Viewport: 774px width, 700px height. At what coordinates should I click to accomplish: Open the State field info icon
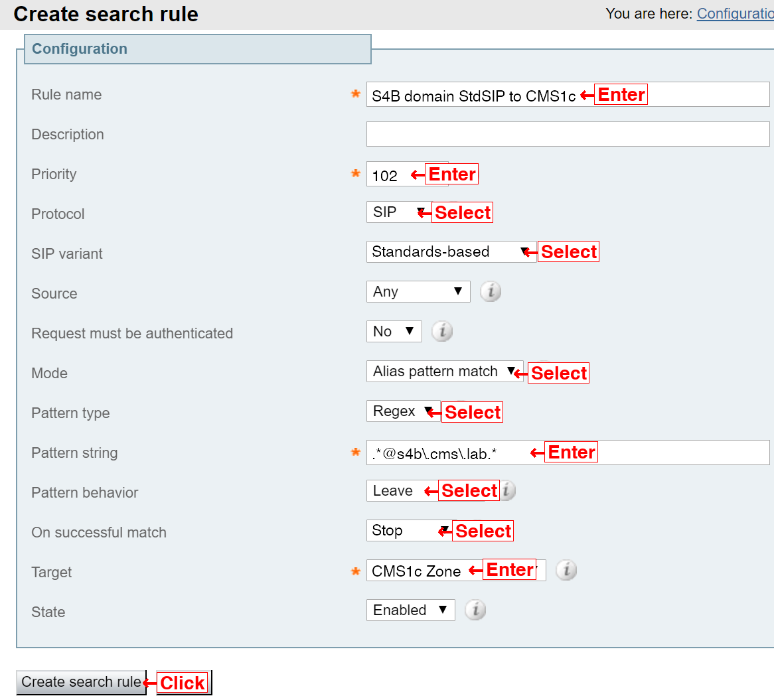coord(475,610)
